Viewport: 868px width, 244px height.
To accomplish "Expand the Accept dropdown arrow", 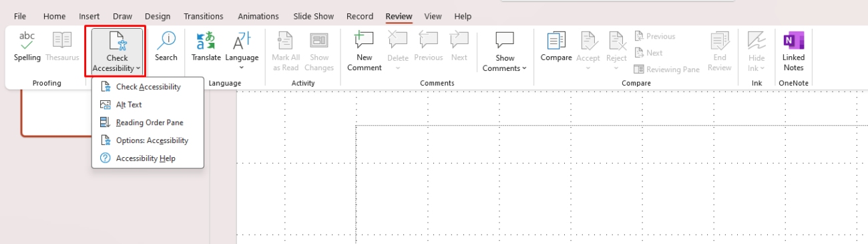I will pos(588,68).
